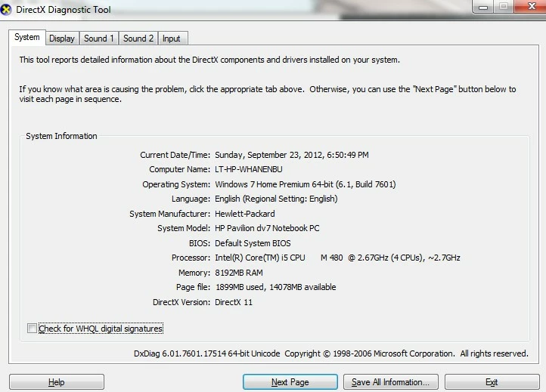Click the DirectX Diagnostic Tool title text
Screen dimensions: 546x392
coord(64,9)
